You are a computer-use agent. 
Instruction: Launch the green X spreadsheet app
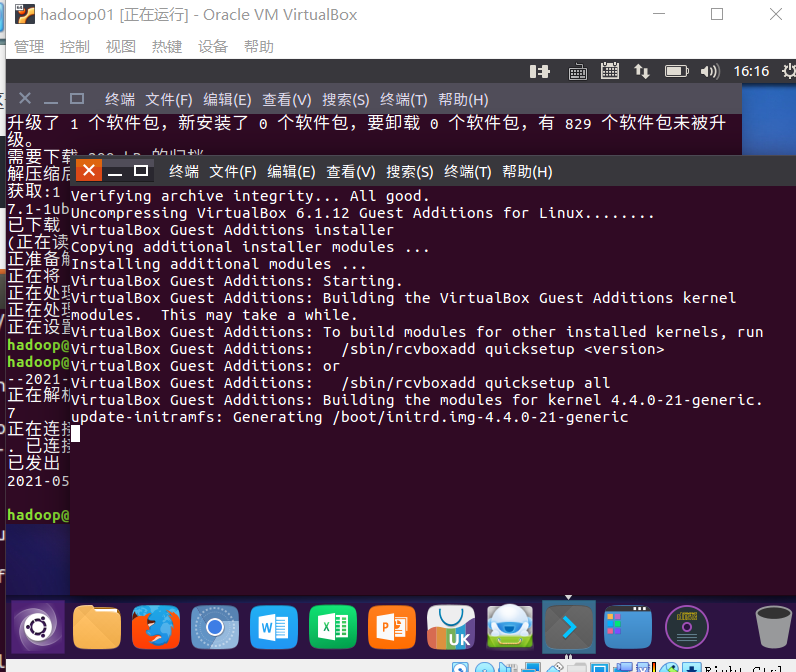click(x=333, y=627)
